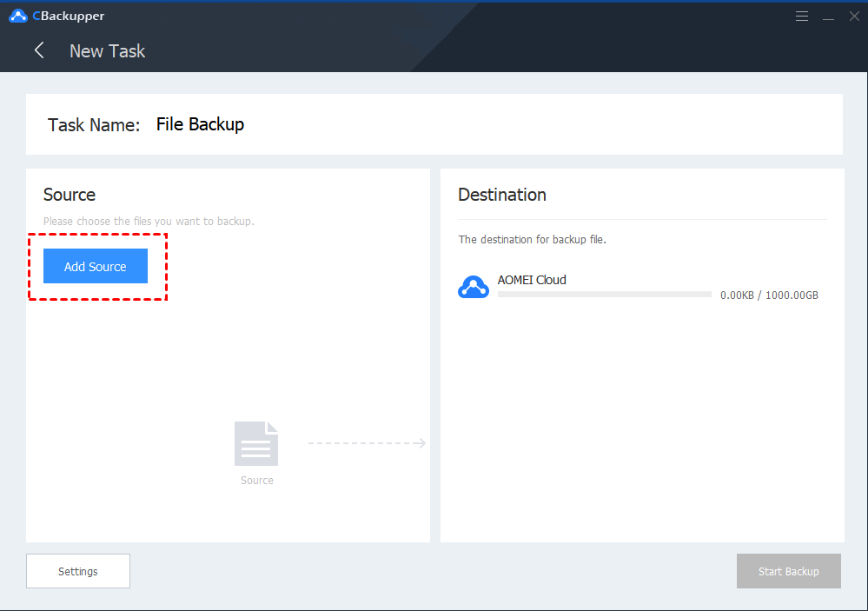Click the Destination panel heading
868x611 pixels.
[502, 195]
